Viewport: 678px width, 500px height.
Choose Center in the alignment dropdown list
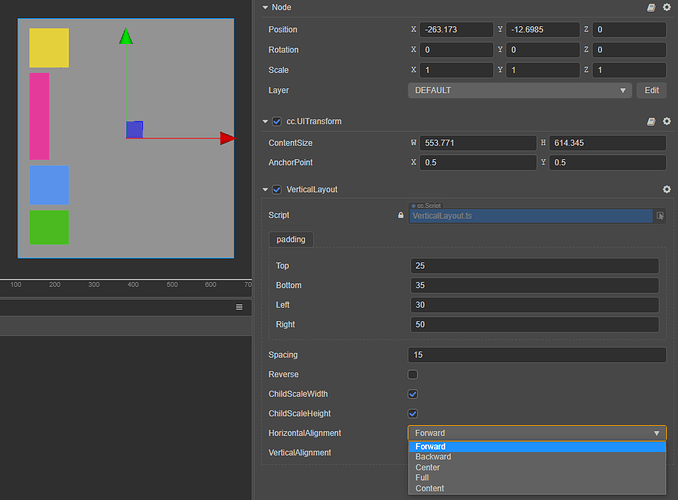428,467
